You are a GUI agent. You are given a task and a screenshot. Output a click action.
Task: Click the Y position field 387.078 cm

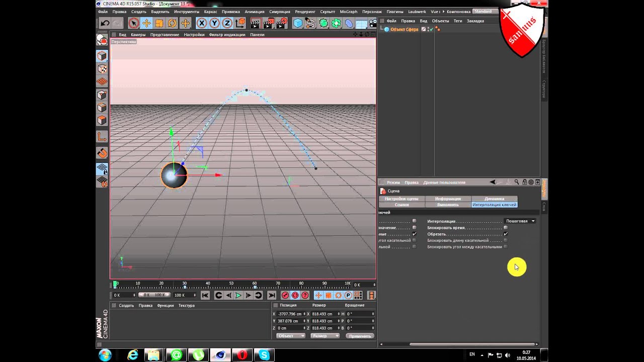[290, 321]
